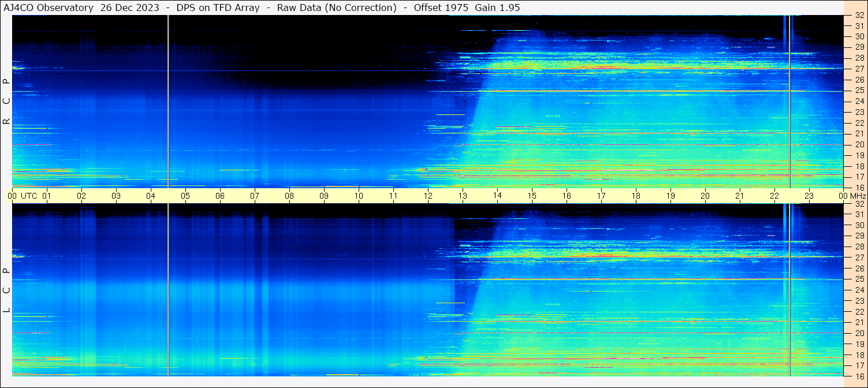Select the 03 hour tick on time axis
The image size is (868, 388).
[x=116, y=196]
